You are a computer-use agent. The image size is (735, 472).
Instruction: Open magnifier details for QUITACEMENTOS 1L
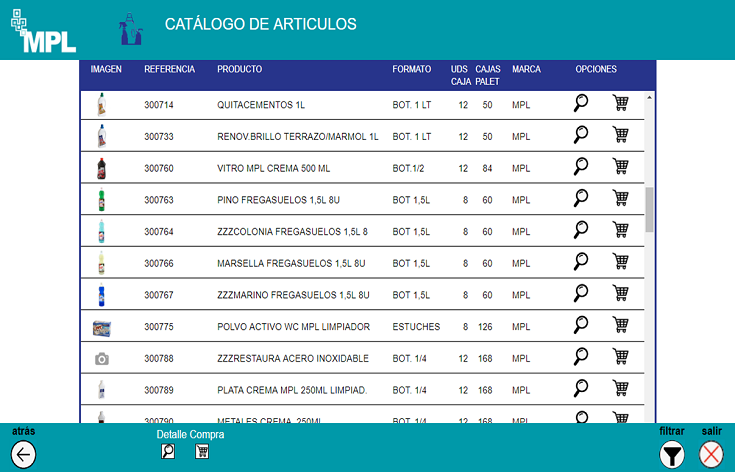click(581, 103)
